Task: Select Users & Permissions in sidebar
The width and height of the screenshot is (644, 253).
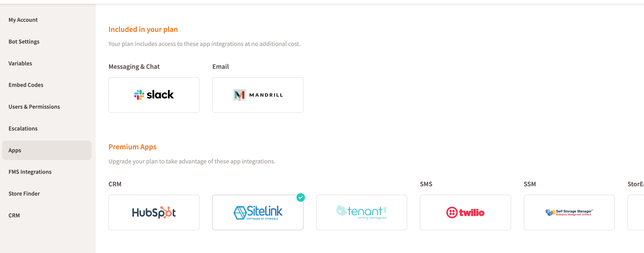Action: (34, 107)
